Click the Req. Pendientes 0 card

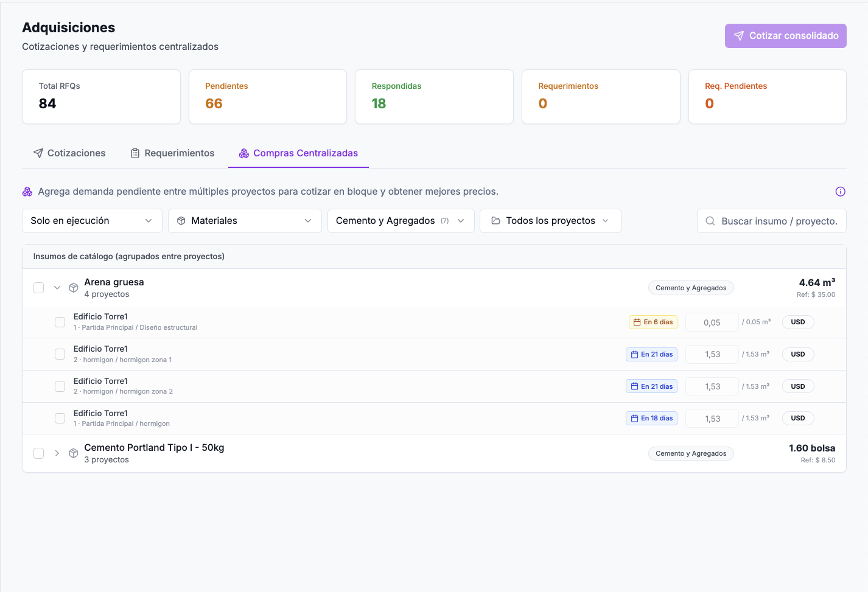(x=768, y=97)
